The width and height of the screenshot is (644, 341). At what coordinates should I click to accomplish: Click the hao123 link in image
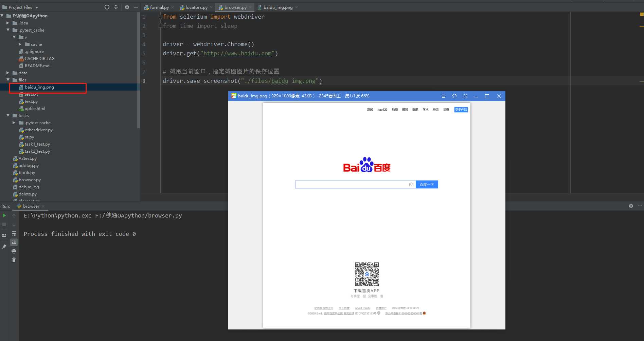pyautogui.click(x=382, y=110)
